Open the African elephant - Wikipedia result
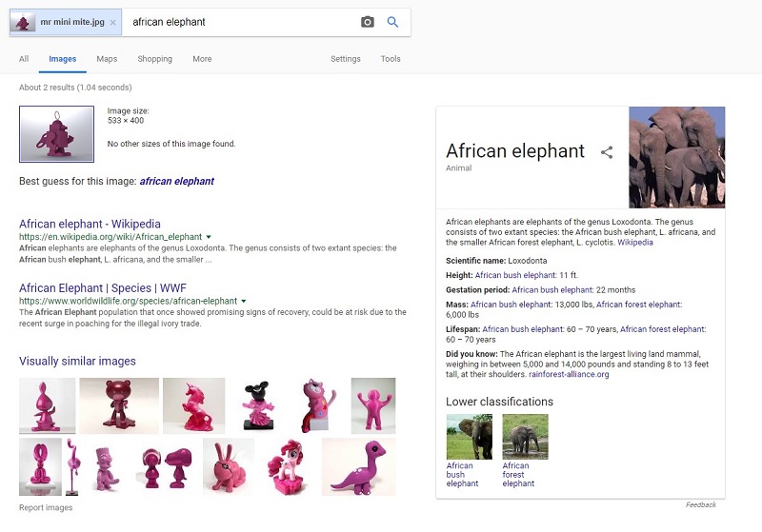The height and width of the screenshot is (532, 762). [90, 225]
